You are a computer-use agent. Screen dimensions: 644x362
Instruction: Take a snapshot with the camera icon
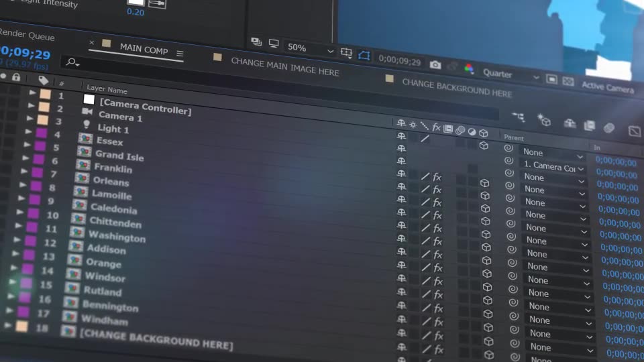click(435, 65)
